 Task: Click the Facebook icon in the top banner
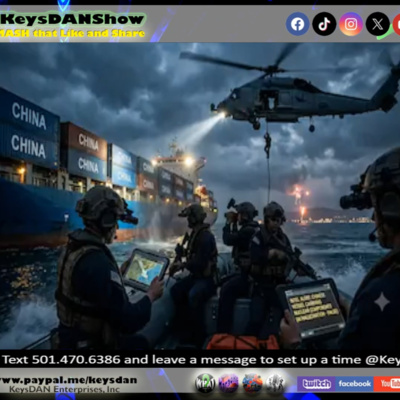pyautogui.click(x=297, y=24)
